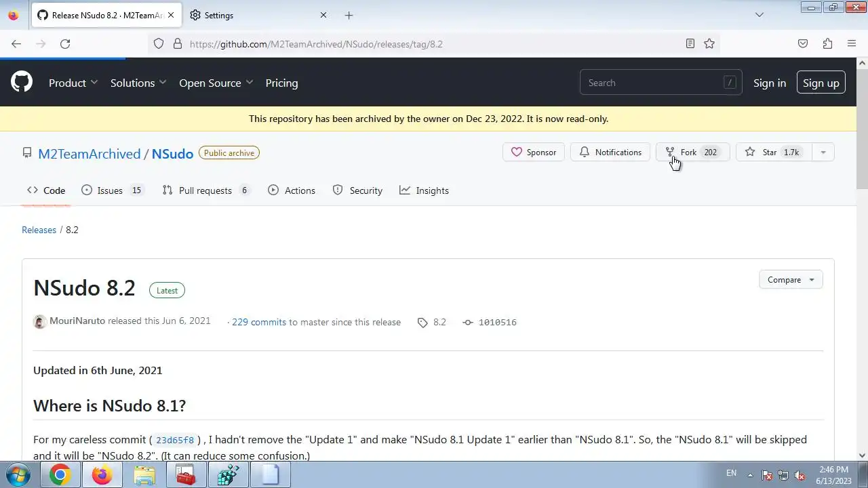The image size is (868, 488).
Task: Click Firefox icon in the taskbar
Action: (102, 475)
